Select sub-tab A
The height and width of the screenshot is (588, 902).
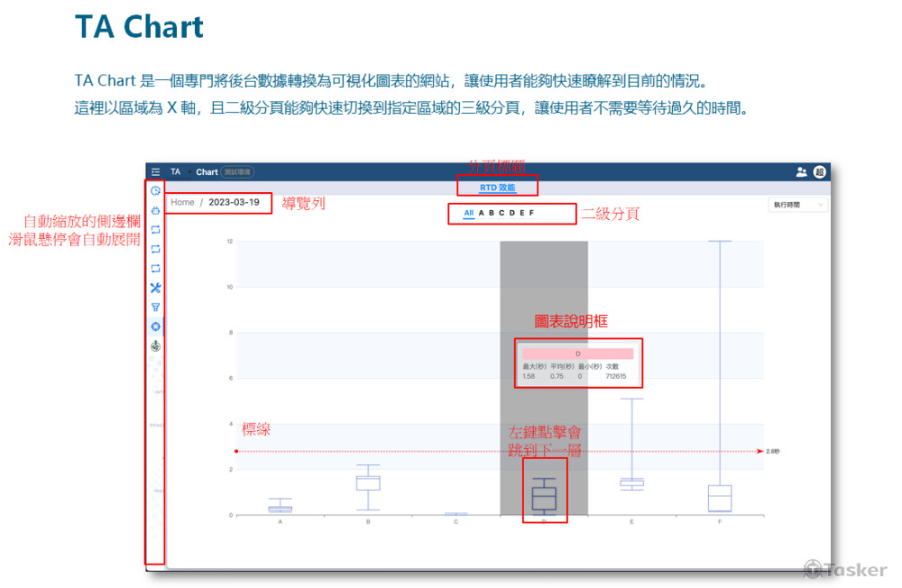tap(482, 213)
